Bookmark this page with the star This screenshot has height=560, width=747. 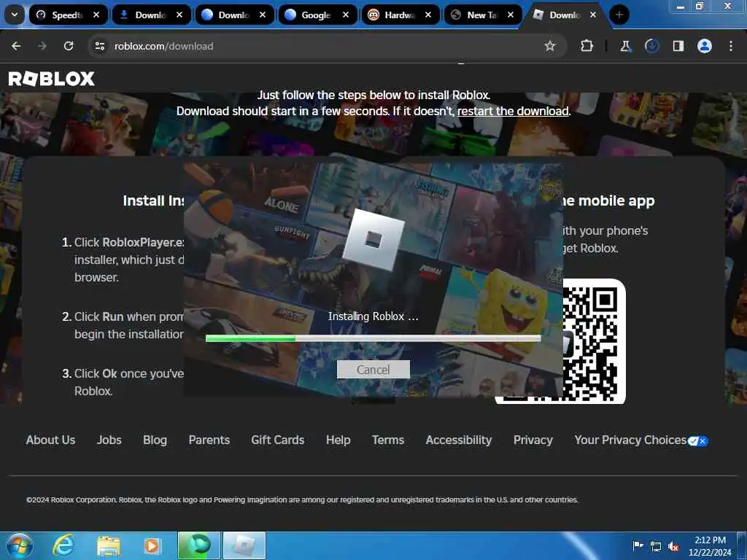[550, 46]
